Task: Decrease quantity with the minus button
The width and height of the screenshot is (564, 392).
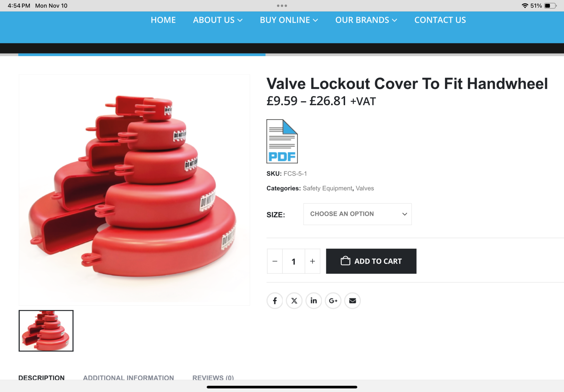Action: (x=275, y=261)
